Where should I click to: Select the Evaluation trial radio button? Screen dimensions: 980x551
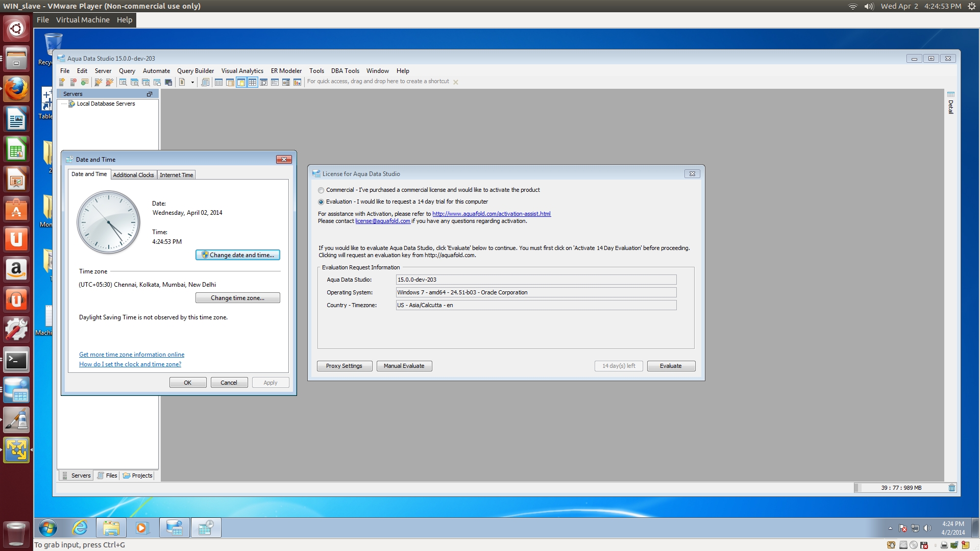[321, 202]
